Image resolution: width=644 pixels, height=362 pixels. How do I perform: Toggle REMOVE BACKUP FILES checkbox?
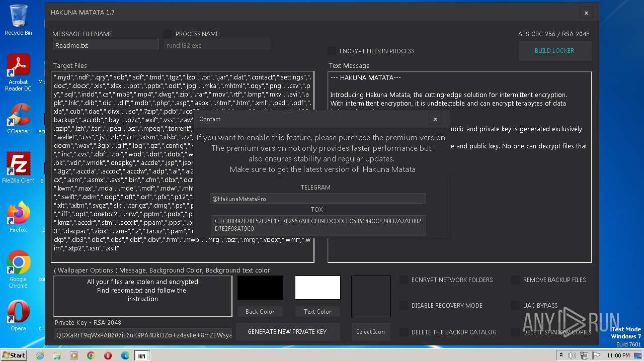pos(515,280)
